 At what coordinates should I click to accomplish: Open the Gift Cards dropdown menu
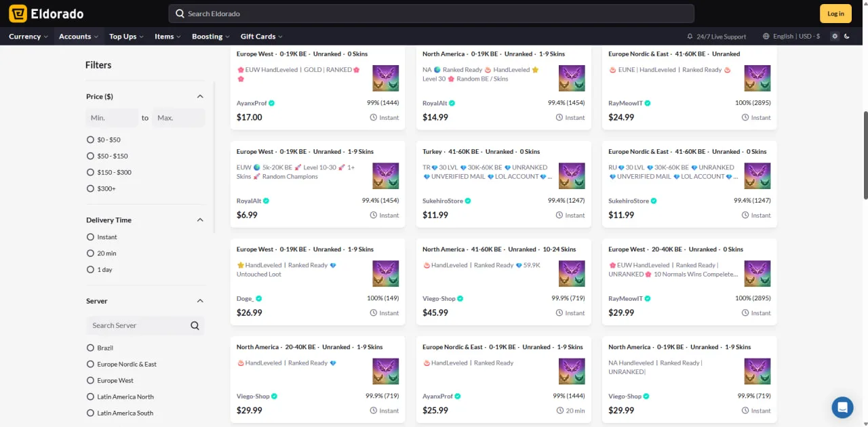coord(262,37)
